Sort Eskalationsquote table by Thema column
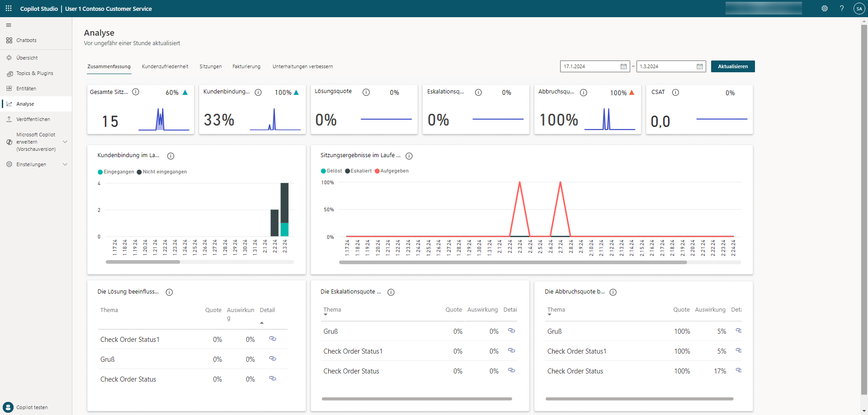868x415 pixels. [x=332, y=310]
